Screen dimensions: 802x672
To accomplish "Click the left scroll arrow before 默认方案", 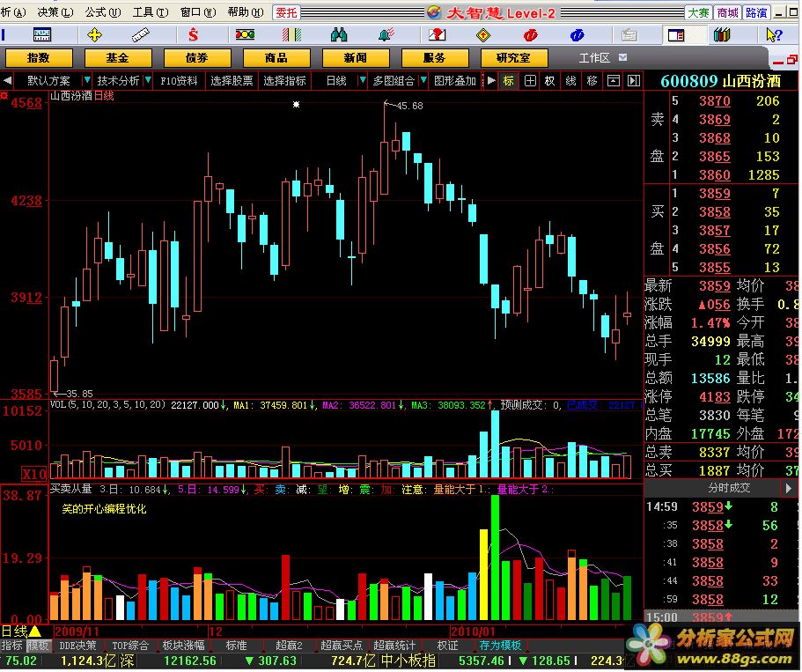I will pyautogui.click(x=7, y=80).
